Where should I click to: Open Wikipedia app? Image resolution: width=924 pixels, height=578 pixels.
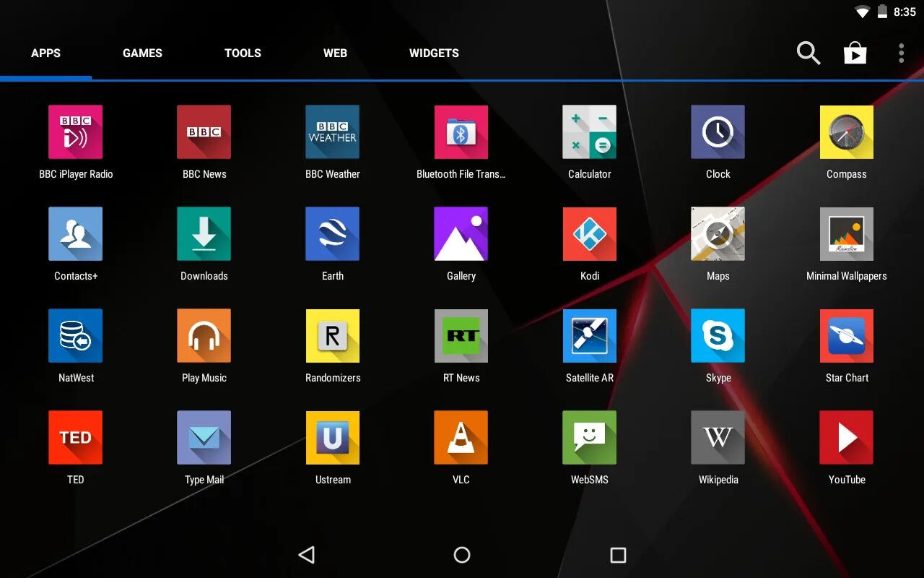(718, 438)
